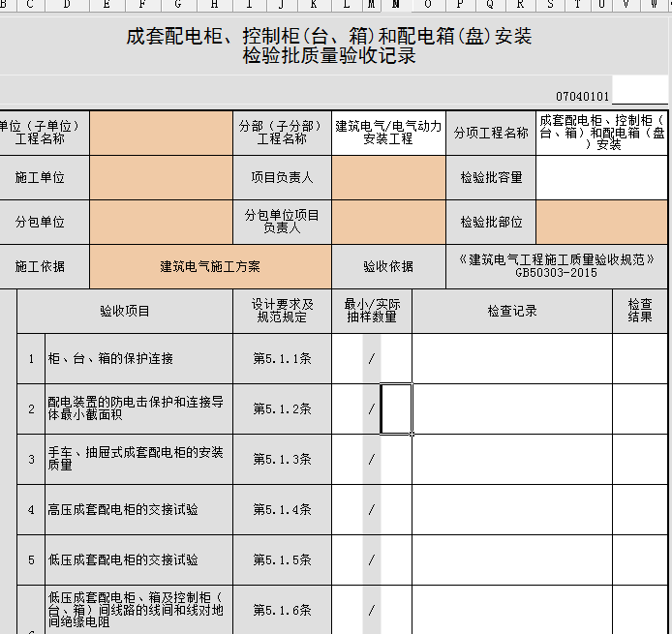The width and height of the screenshot is (672, 634).
Task: Click the 第5.1.1条 cell
Action: coord(282,359)
